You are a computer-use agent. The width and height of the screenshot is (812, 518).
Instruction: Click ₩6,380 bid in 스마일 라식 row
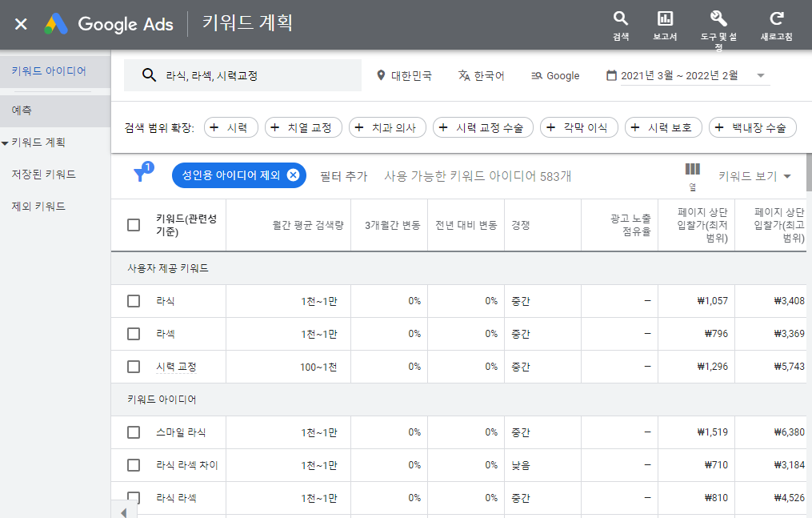790,432
